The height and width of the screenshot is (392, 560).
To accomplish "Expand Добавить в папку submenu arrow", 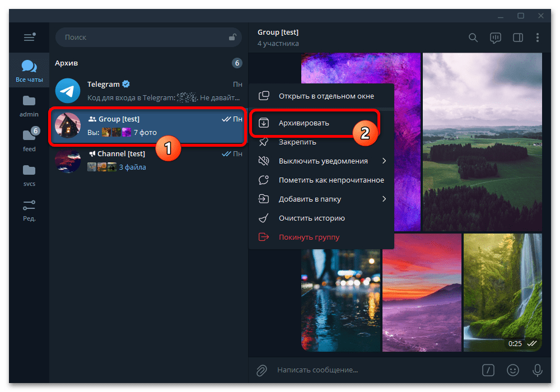I will (x=384, y=199).
